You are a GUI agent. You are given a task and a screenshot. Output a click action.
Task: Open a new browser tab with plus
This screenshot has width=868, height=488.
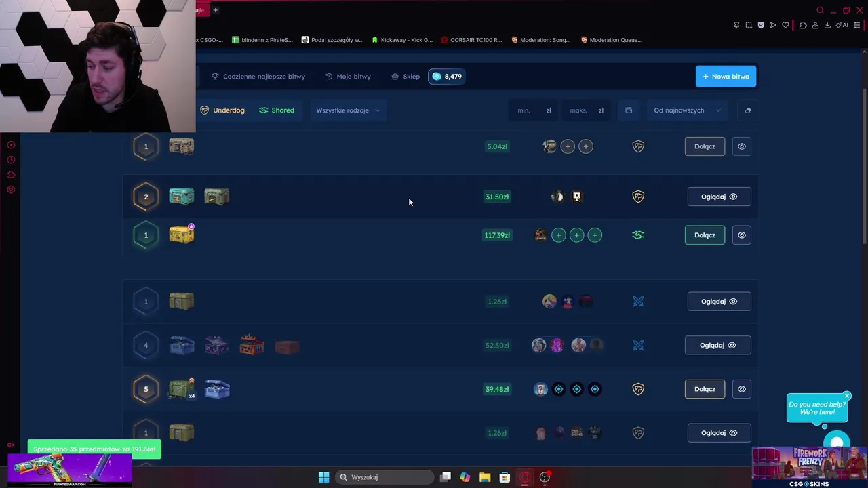pos(215,10)
